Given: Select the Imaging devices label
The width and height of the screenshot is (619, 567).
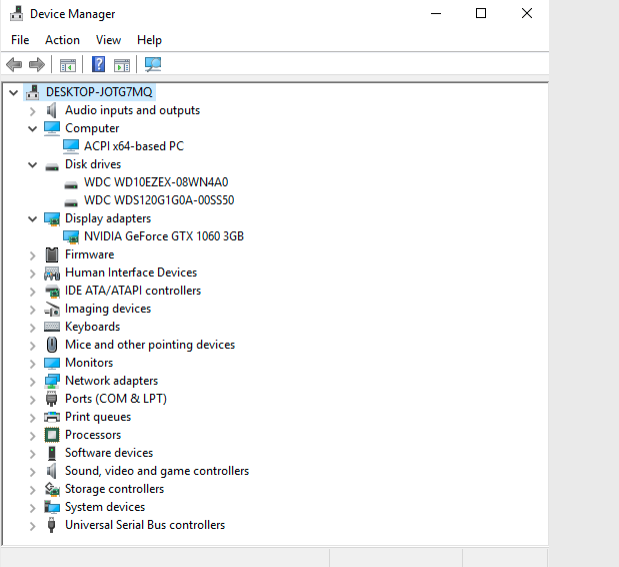Looking at the screenshot, I should (108, 309).
